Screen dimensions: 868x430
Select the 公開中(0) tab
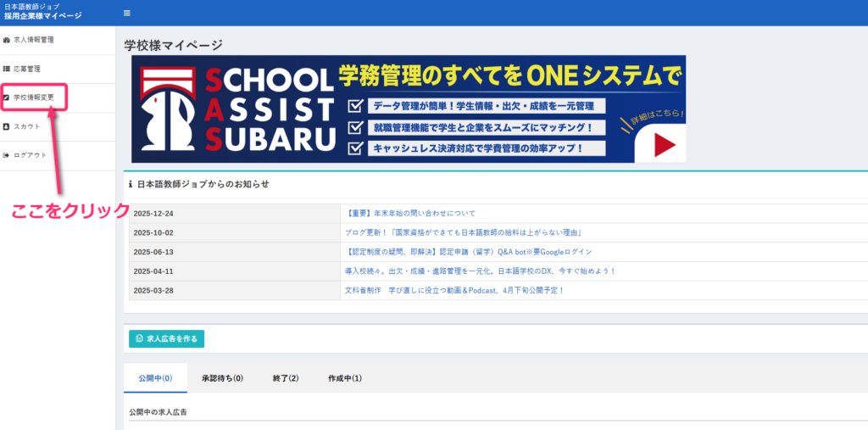pos(155,378)
